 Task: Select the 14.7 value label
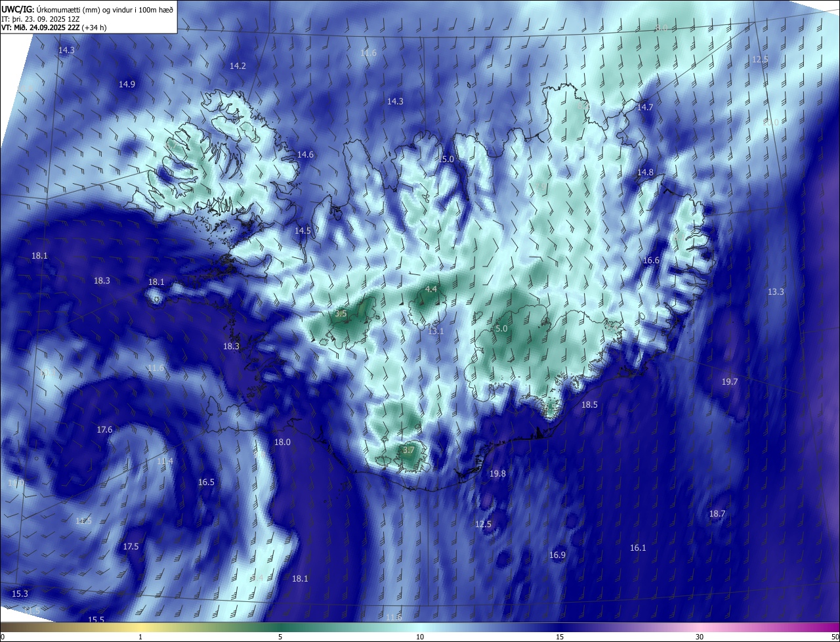[645, 108]
